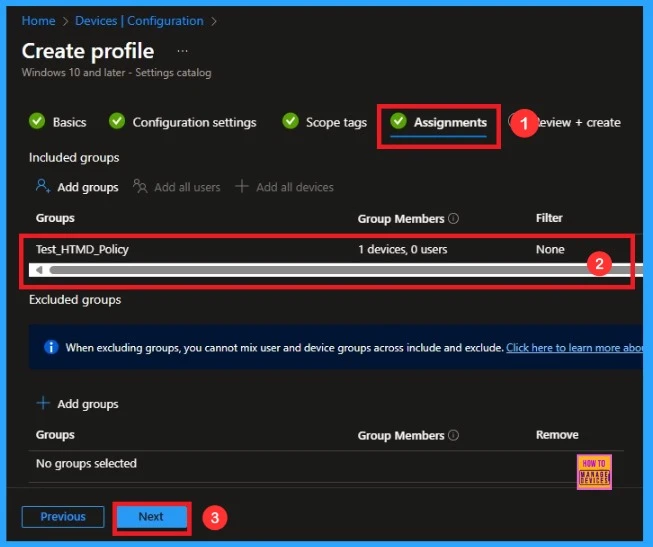
Task: Open the ellipsis menu next to Create profile
Action: pyautogui.click(x=182, y=50)
